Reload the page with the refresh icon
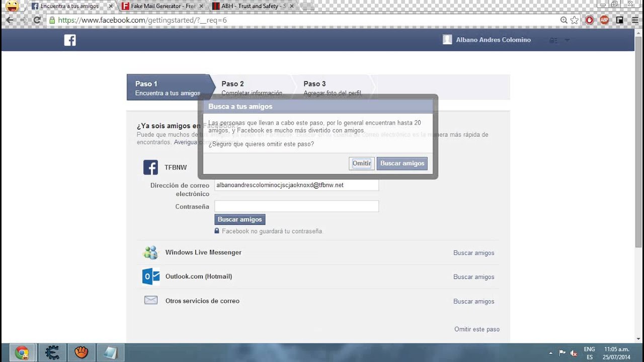This screenshot has width=644, height=362. (37, 20)
